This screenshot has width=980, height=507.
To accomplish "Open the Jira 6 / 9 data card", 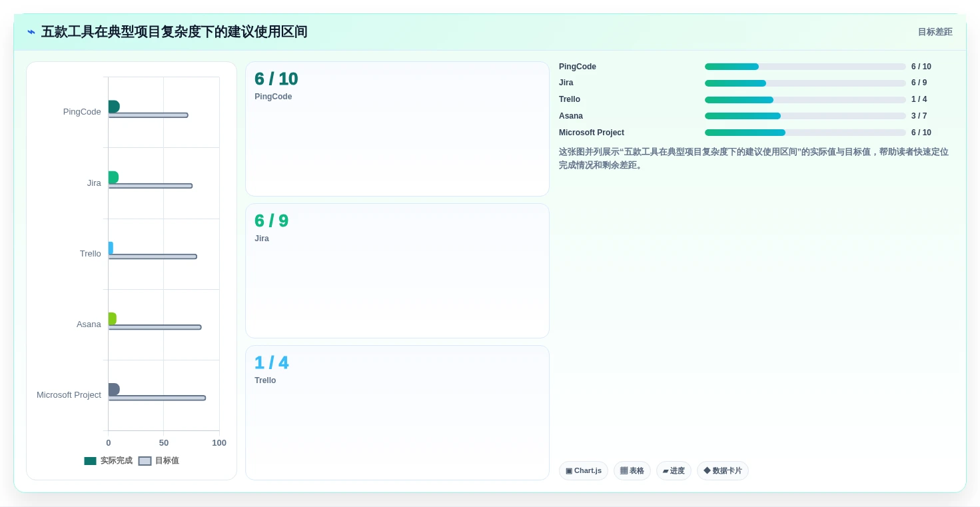I will tap(397, 270).
